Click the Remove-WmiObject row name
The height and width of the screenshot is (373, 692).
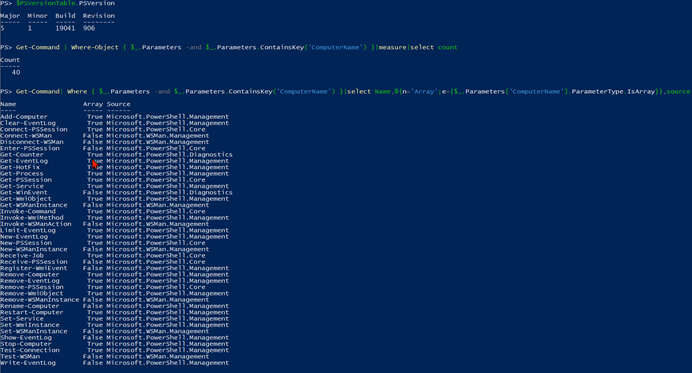click(32, 294)
